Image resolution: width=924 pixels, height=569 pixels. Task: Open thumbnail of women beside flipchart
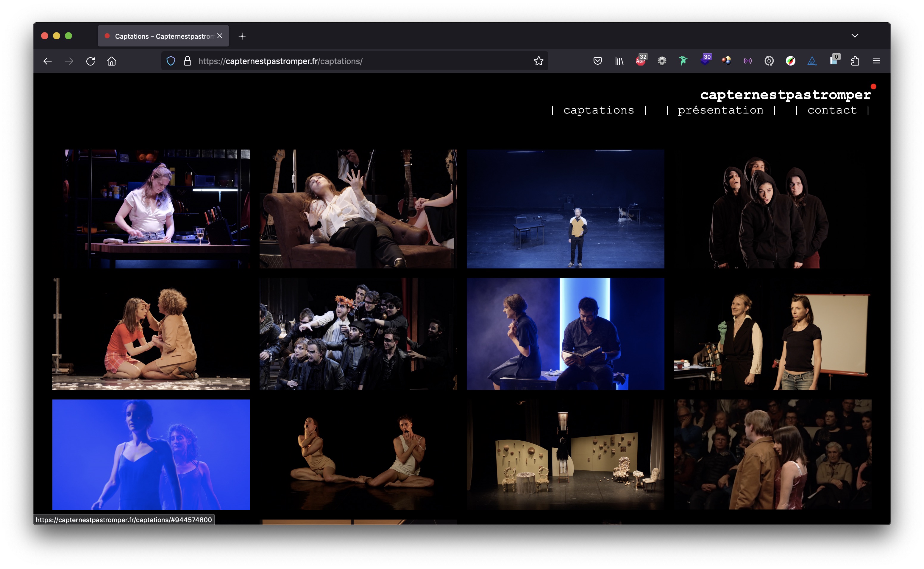pos(772,334)
